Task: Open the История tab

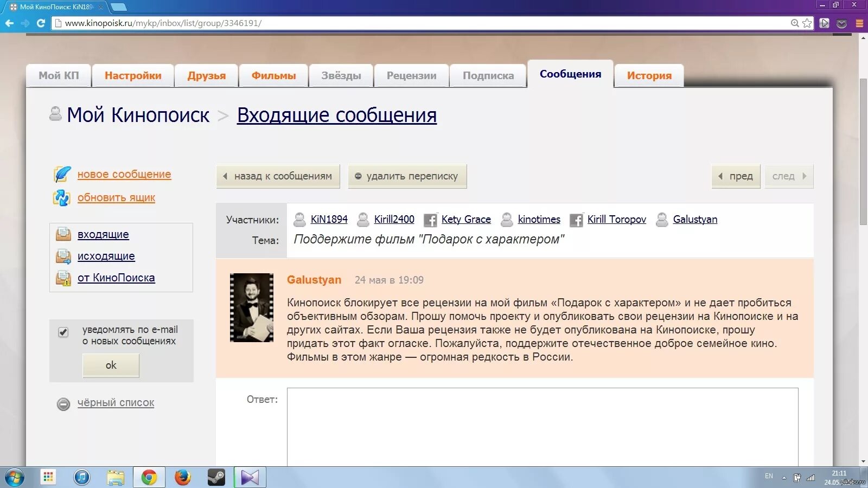Action: point(649,76)
